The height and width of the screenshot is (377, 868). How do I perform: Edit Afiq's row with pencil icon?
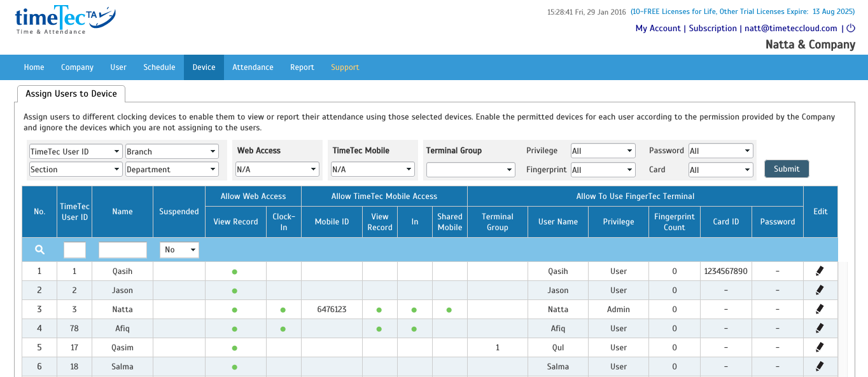820,328
